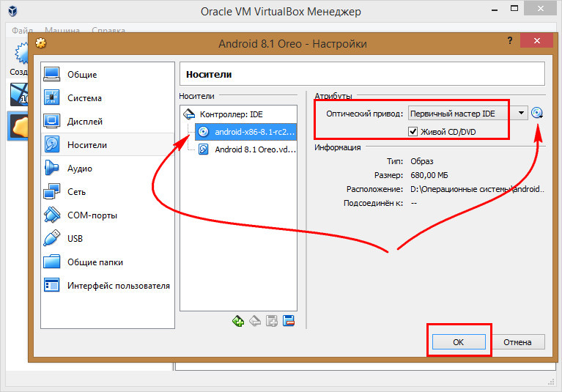Select the Носители settings category
Screen dimensions: 562x392
pyautogui.click(x=108, y=145)
